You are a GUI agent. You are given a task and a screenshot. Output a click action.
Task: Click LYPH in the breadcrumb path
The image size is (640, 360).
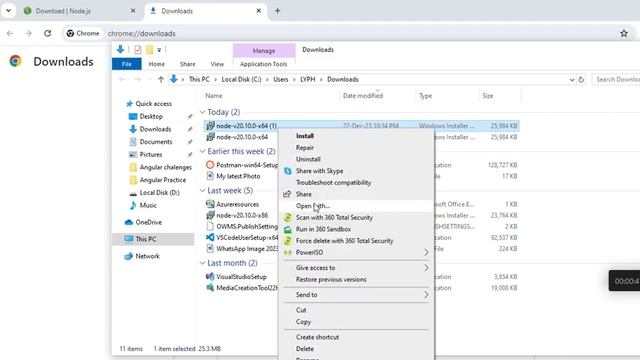tap(308, 80)
